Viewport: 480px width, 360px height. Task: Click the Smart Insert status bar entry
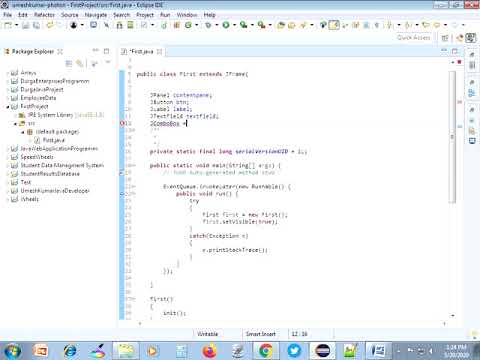261,334
